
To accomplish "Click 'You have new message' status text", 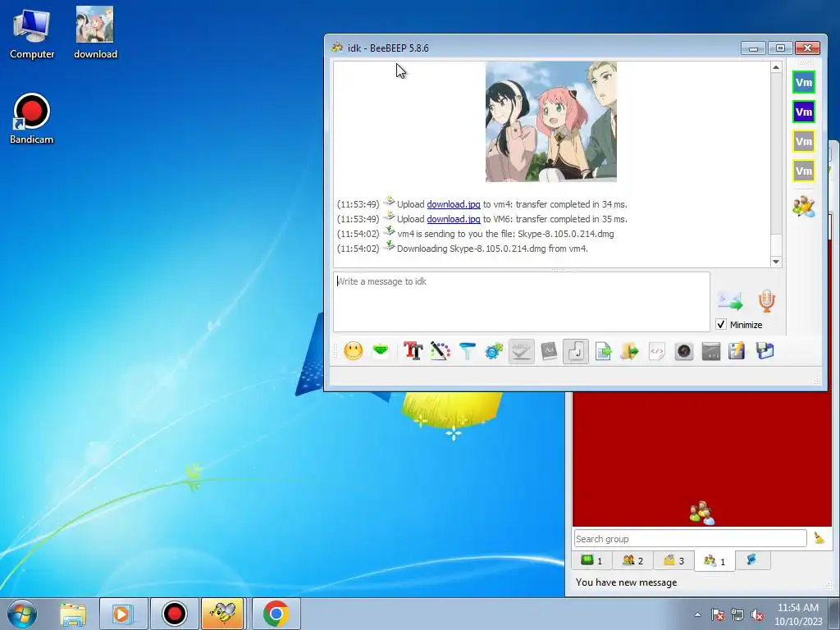I will (626, 582).
